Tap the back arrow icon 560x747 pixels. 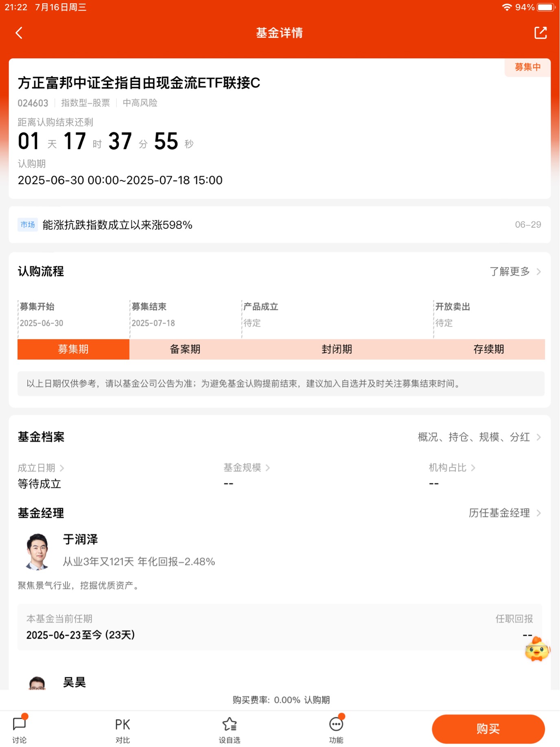coord(19,33)
